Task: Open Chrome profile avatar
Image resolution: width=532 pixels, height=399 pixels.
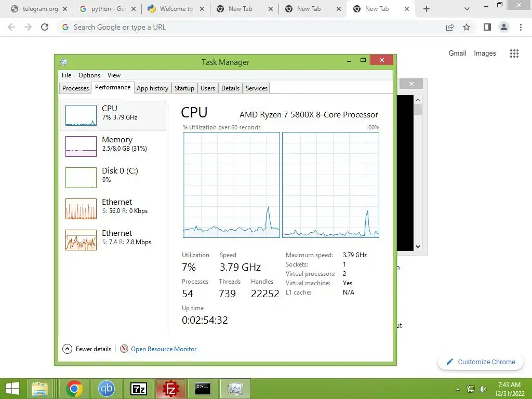Action: pyautogui.click(x=504, y=27)
